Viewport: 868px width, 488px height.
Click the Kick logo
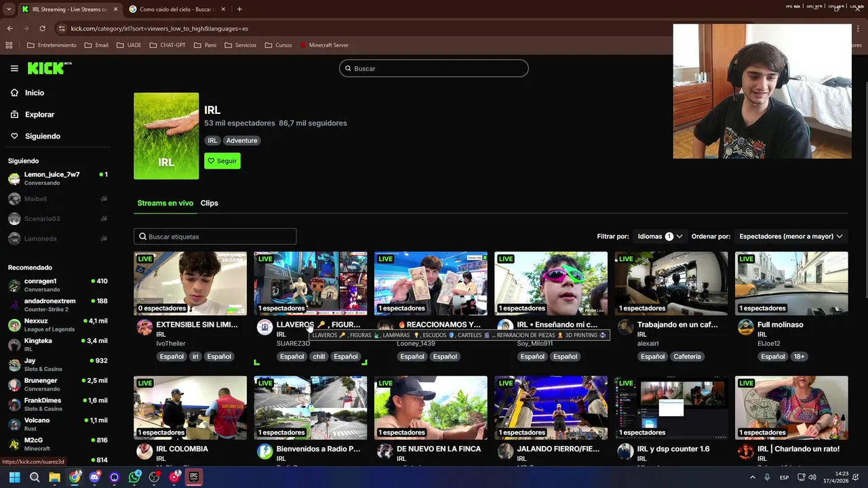coord(49,68)
